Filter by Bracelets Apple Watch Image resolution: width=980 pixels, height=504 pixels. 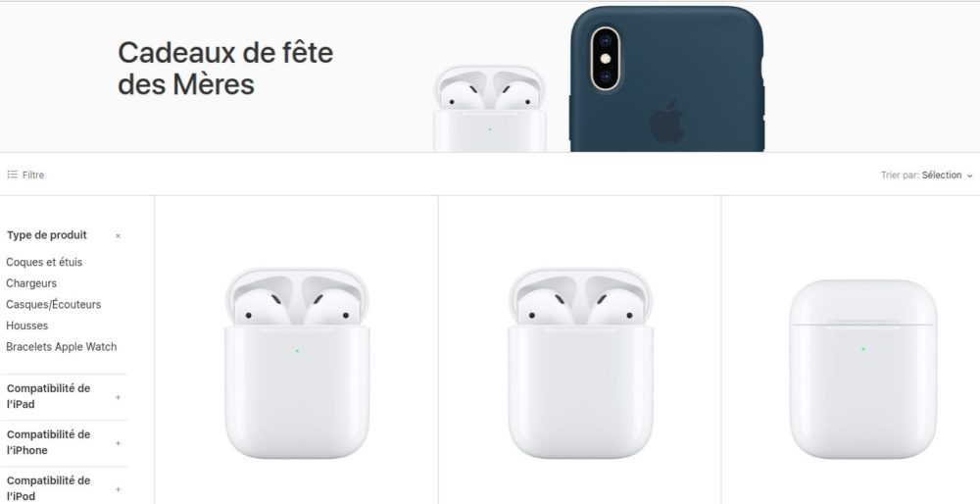pos(61,346)
